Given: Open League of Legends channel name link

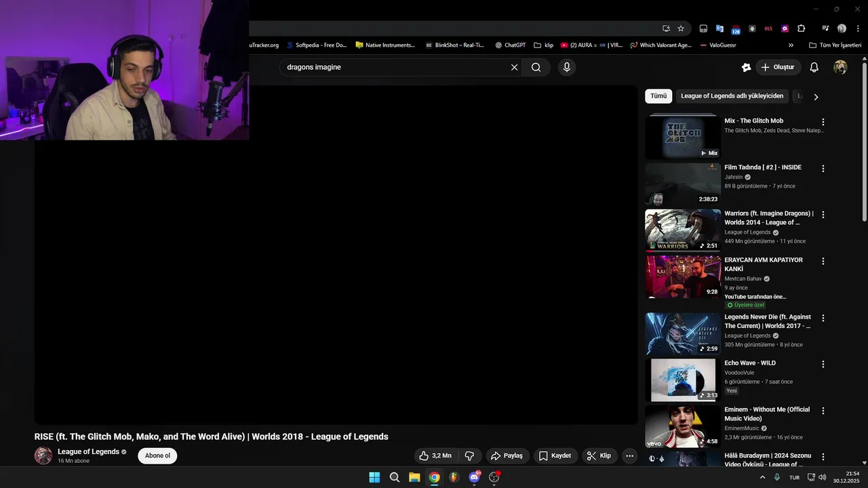Looking at the screenshot, I should (x=88, y=451).
